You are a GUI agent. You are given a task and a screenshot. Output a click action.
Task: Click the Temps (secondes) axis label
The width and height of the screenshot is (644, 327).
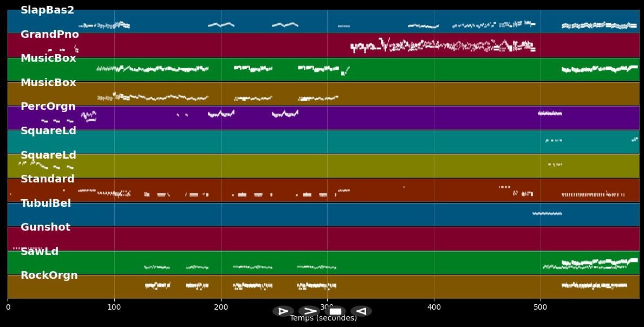(x=323, y=318)
